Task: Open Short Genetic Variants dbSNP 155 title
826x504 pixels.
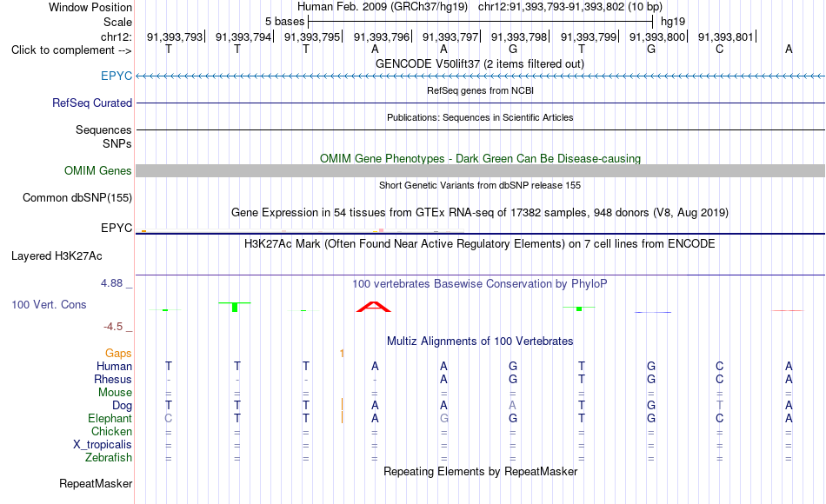Action: 480,185
